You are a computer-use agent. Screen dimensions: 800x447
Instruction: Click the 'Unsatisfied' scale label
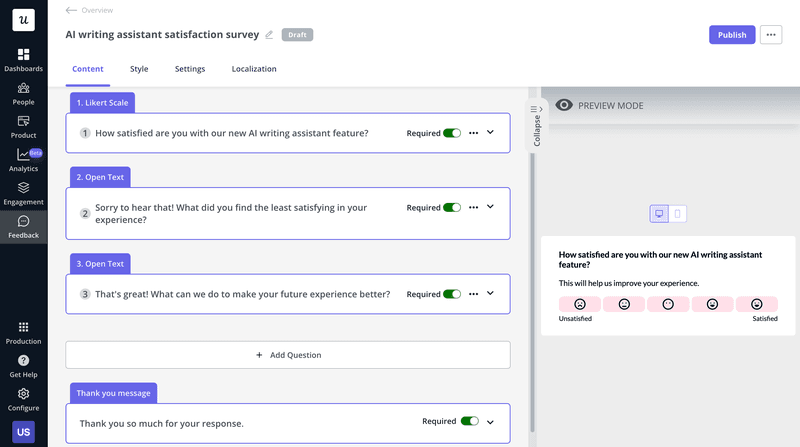(575, 318)
